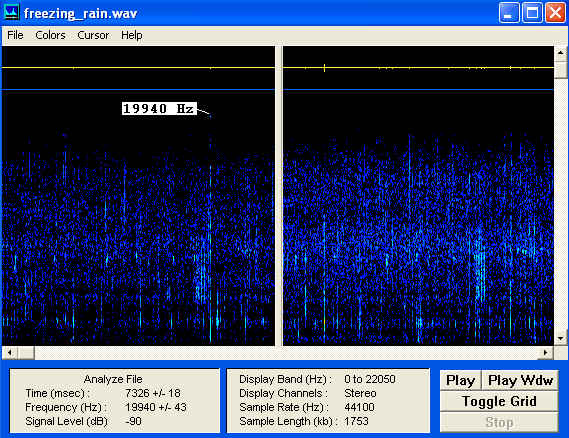Click the left channel spectrogram display

pyautogui.click(x=138, y=196)
